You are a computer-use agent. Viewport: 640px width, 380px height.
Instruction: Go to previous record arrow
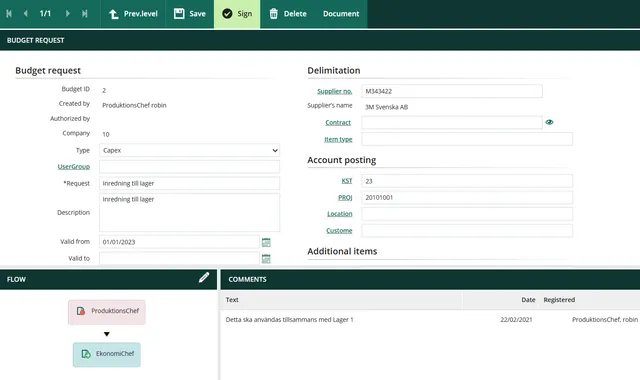[26, 13]
